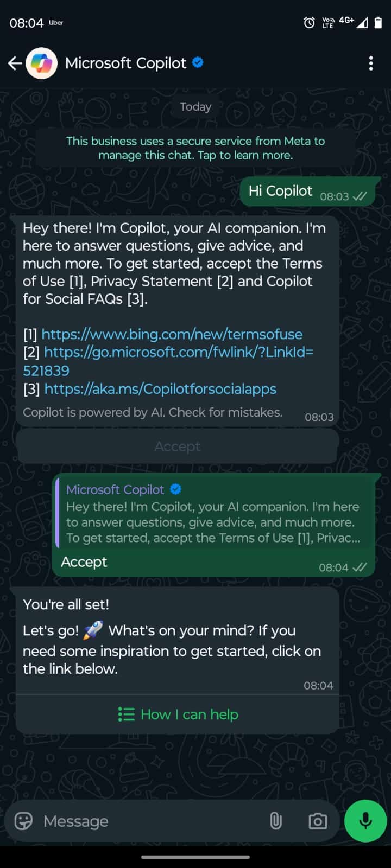Tap the paperclip attachment icon
The height and width of the screenshot is (868, 391).
(276, 821)
